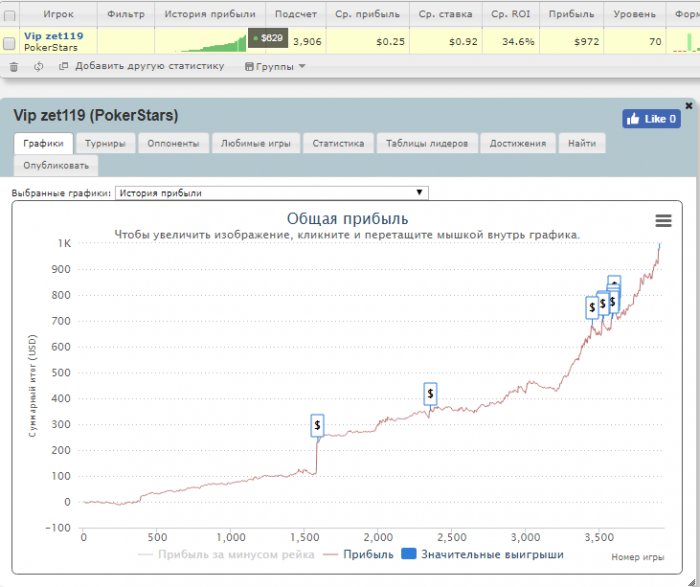Viewport: 700px width, 587px height.
Task: Switch to the 'Турниры' tab
Action: click(105, 144)
